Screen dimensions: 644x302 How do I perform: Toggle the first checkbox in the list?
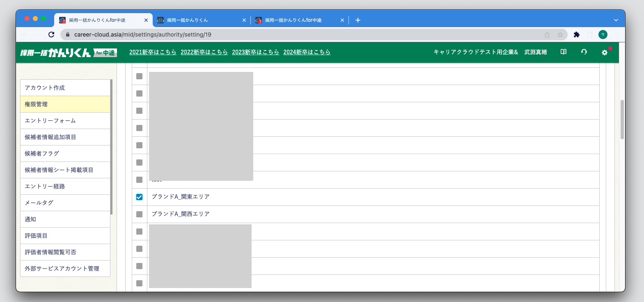click(140, 76)
